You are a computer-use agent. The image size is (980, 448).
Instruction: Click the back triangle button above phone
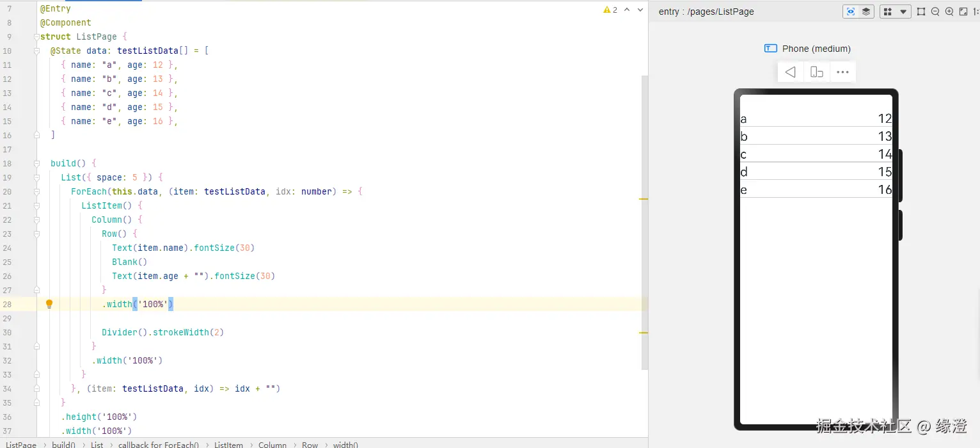[x=791, y=72]
